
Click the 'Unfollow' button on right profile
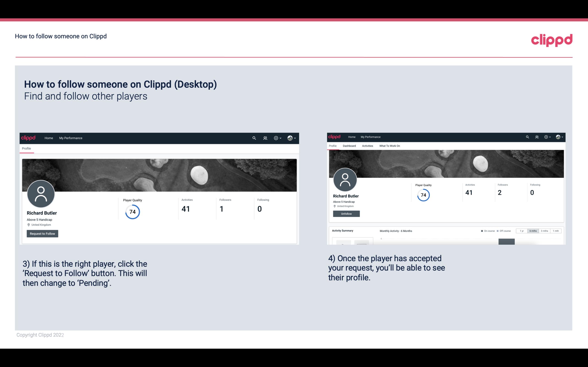pyautogui.click(x=346, y=214)
